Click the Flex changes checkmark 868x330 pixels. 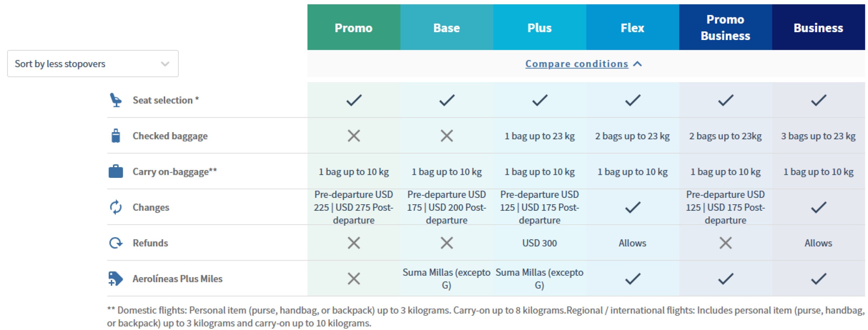point(632,207)
